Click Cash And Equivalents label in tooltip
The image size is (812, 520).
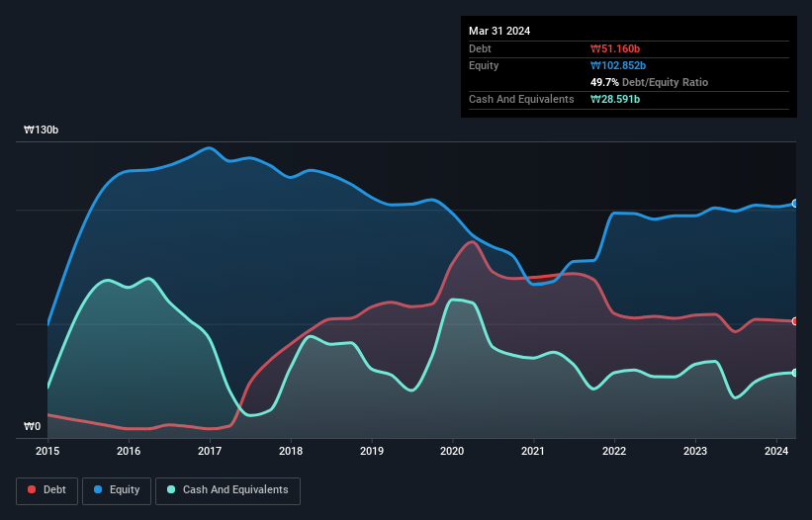[521, 99]
